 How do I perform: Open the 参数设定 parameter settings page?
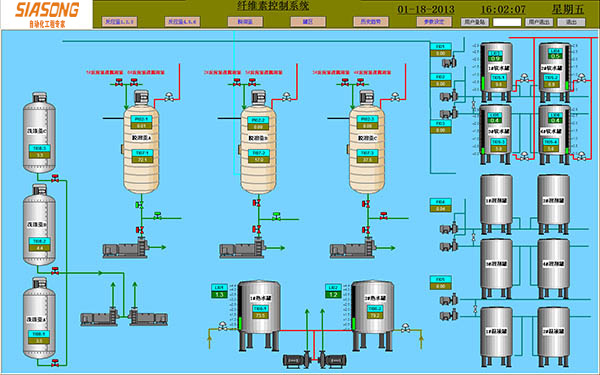pos(434,21)
